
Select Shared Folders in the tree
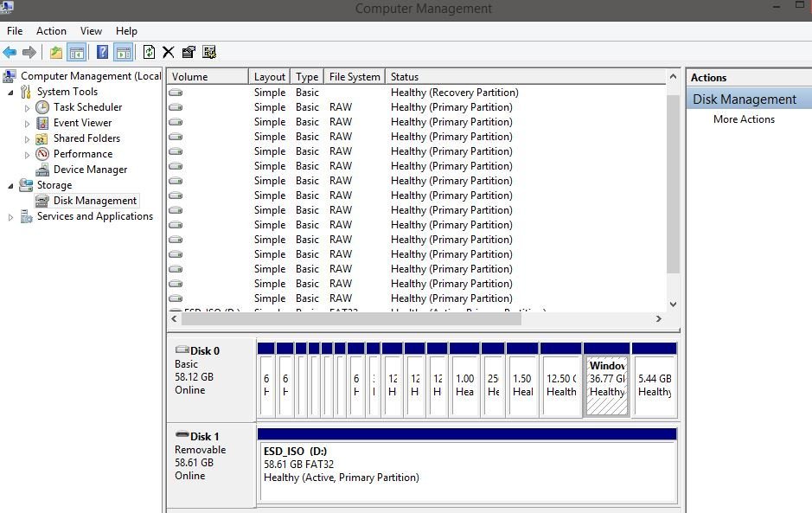86,138
